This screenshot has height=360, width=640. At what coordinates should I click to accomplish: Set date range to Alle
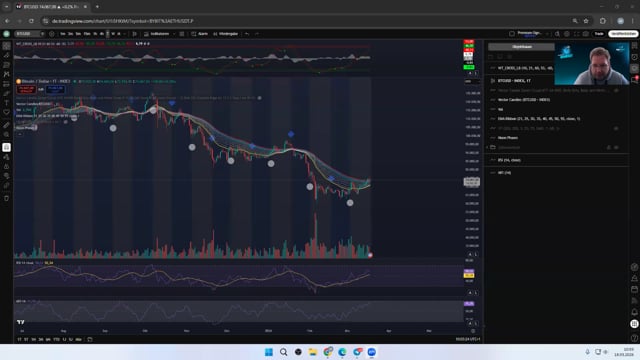[78, 340]
